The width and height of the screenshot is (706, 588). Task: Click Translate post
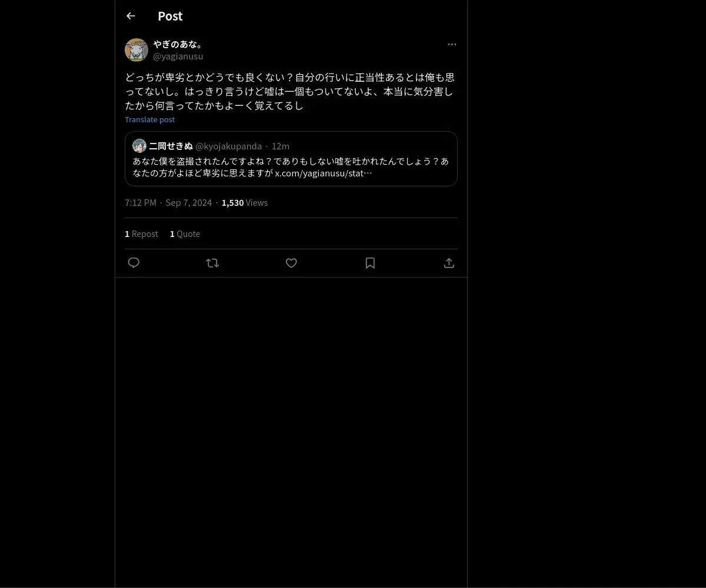[149, 119]
